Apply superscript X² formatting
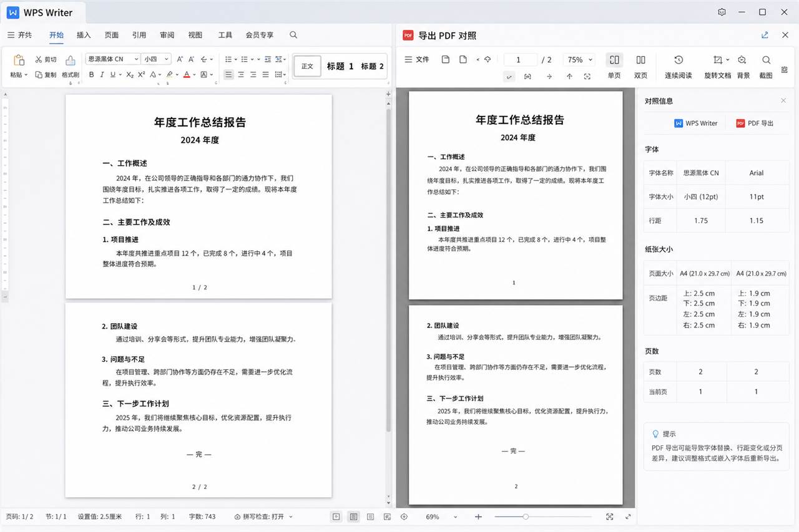The image size is (799, 532). [x=142, y=75]
